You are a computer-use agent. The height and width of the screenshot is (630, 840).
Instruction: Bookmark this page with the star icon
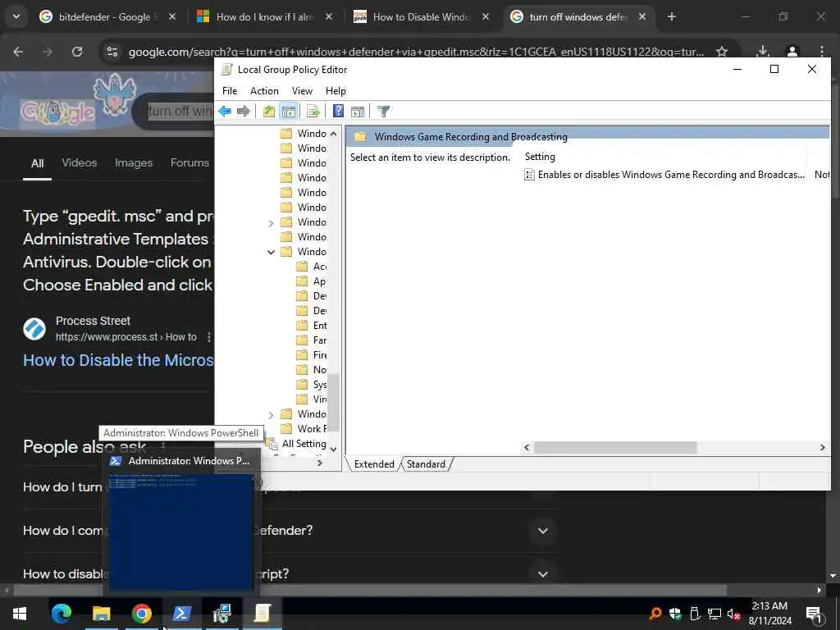click(x=722, y=52)
